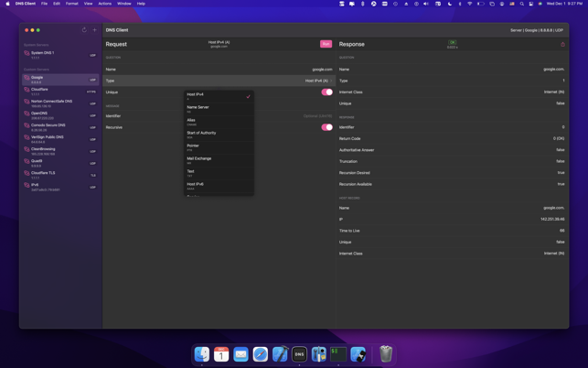This screenshot has width=588, height=368.
Task: Open the Window menu
Action: pos(124,4)
